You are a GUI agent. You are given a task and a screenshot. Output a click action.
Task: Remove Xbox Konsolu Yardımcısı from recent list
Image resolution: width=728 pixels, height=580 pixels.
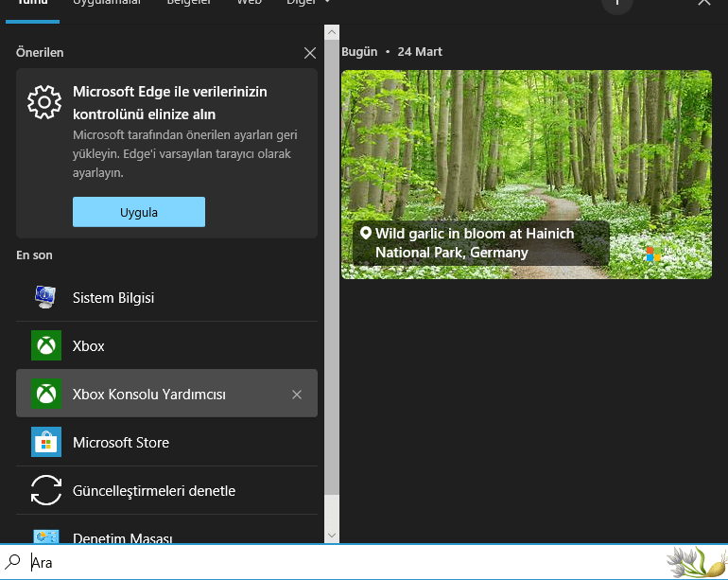point(297,395)
